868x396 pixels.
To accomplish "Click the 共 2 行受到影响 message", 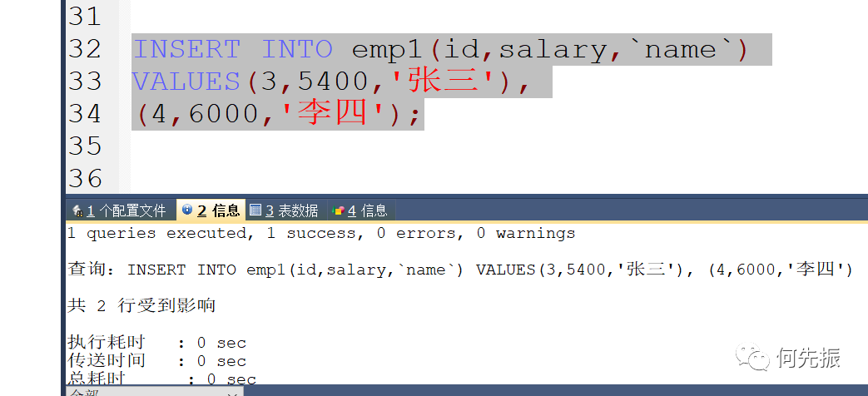I will pos(141,305).
